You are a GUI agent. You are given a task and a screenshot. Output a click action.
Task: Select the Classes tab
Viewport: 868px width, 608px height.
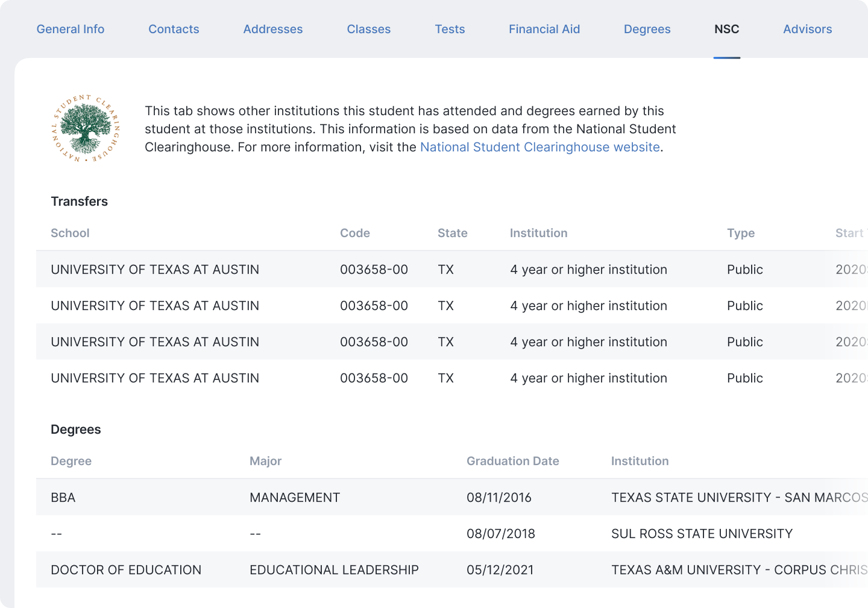pos(369,29)
